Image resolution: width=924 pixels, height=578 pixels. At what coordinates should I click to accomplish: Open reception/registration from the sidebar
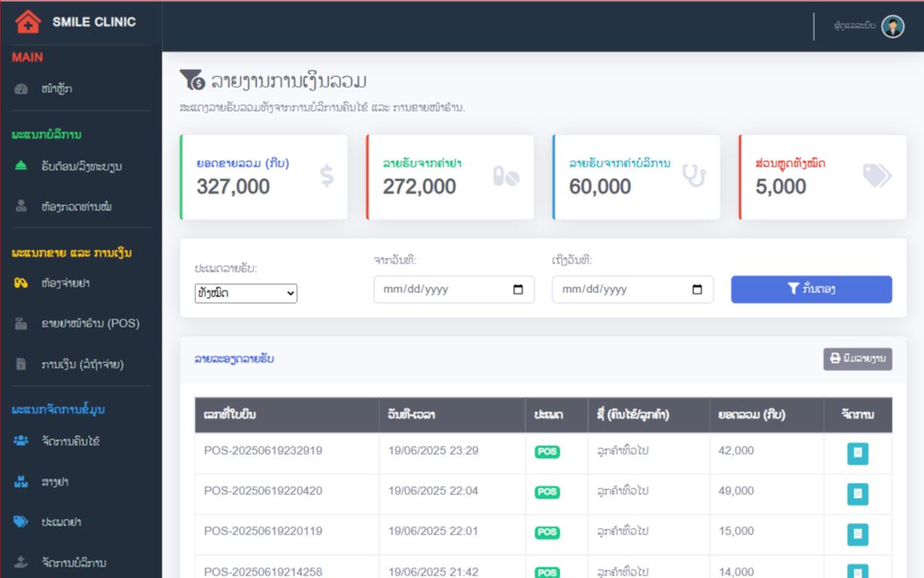80,167
